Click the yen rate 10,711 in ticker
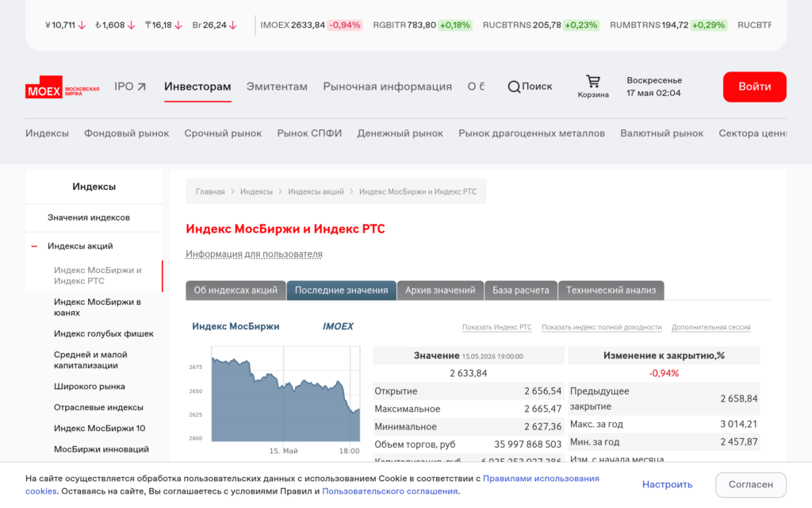Viewport: 812px width, 508px height. pyautogui.click(x=65, y=25)
